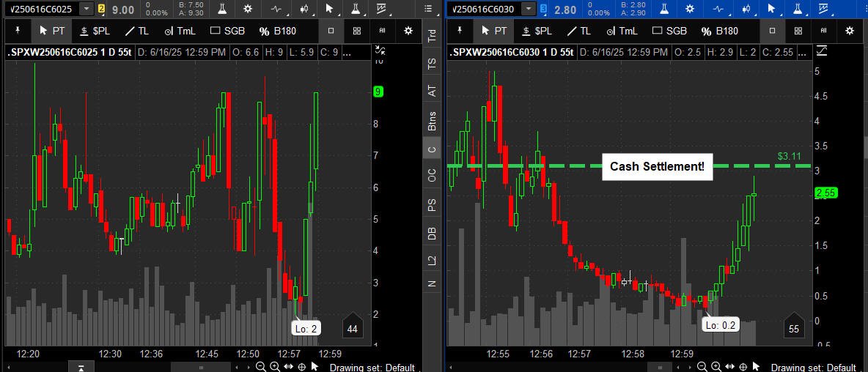
Task: Open the yellow link color 2 selector
Action: [102, 10]
